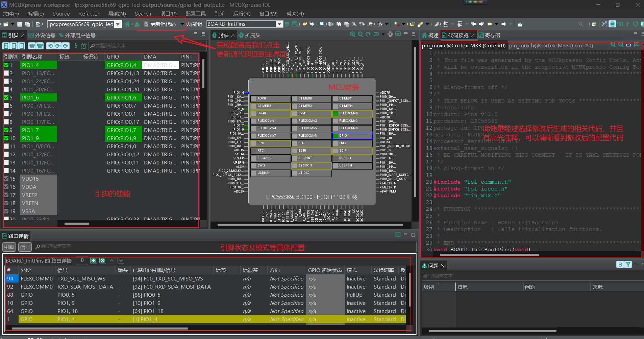Click the move route up arrow

112,261
